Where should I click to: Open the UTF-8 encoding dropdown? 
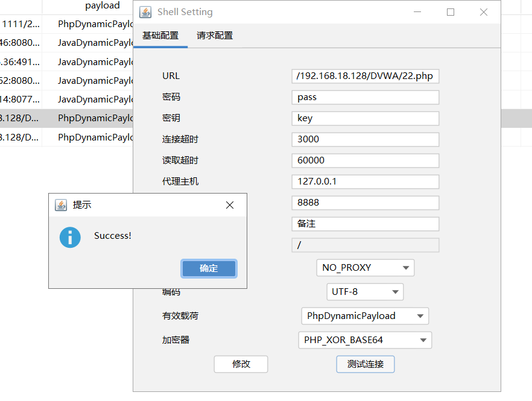click(x=365, y=291)
